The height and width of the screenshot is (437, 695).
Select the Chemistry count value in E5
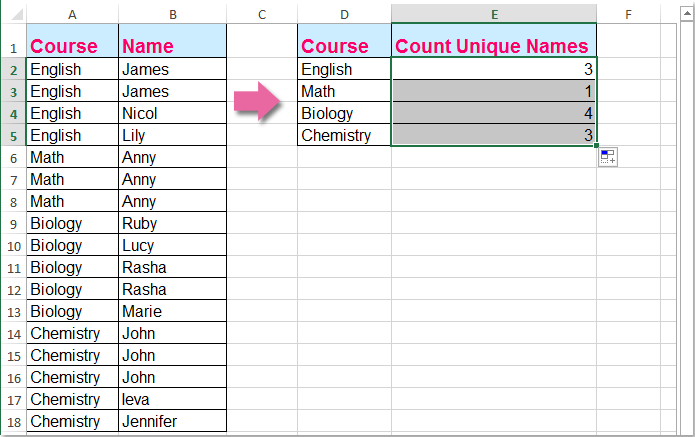tap(494, 135)
